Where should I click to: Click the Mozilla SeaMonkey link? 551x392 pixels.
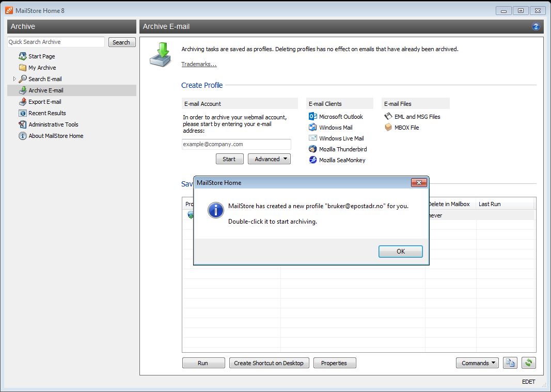pos(342,160)
